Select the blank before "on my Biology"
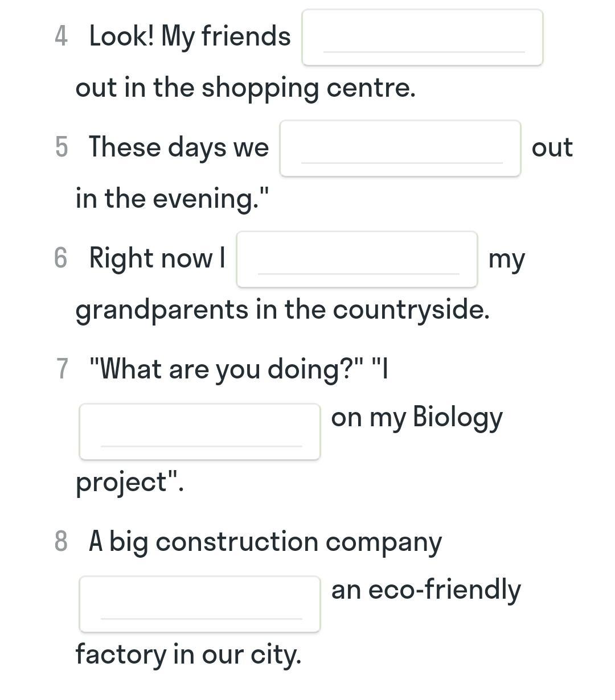This screenshot has height=700, width=615. (199, 431)
